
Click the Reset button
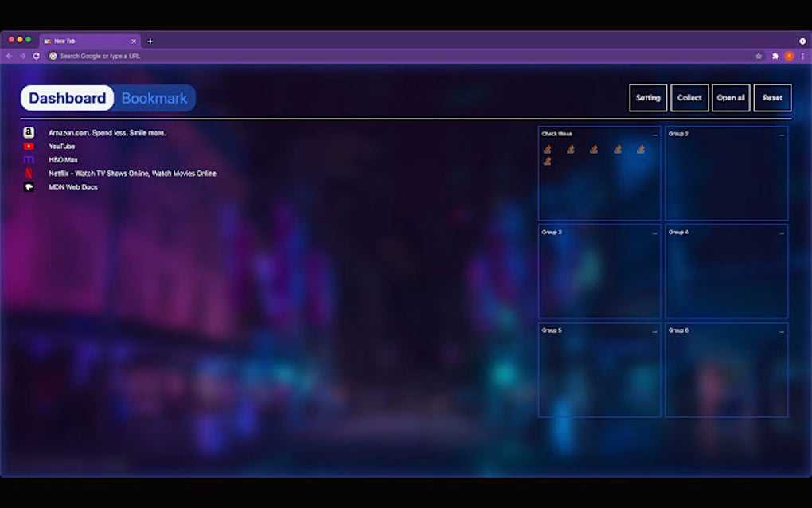[x=772, y=98]
